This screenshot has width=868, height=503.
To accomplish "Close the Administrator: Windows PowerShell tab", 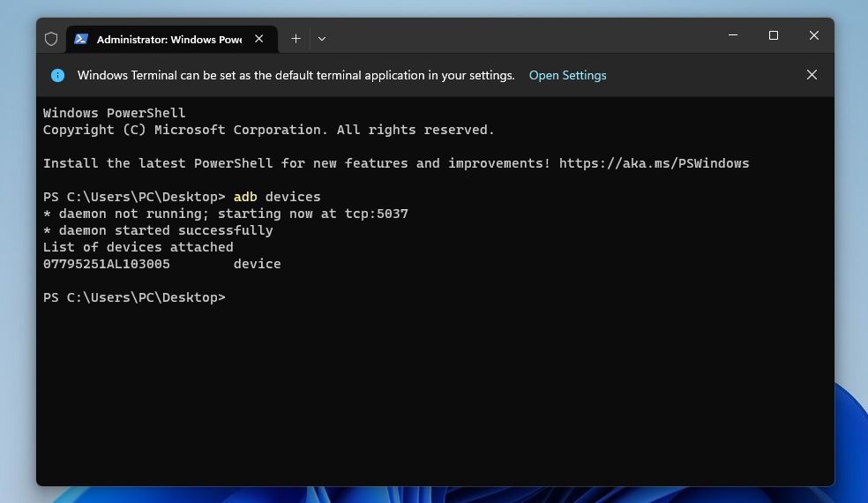I will [259, 39].
